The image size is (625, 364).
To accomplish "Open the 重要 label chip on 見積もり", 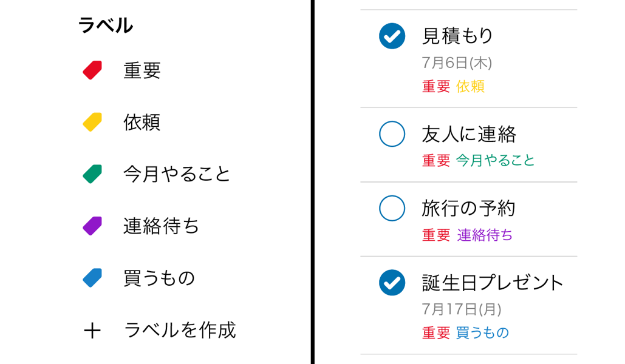I will (x=435, y=87).
